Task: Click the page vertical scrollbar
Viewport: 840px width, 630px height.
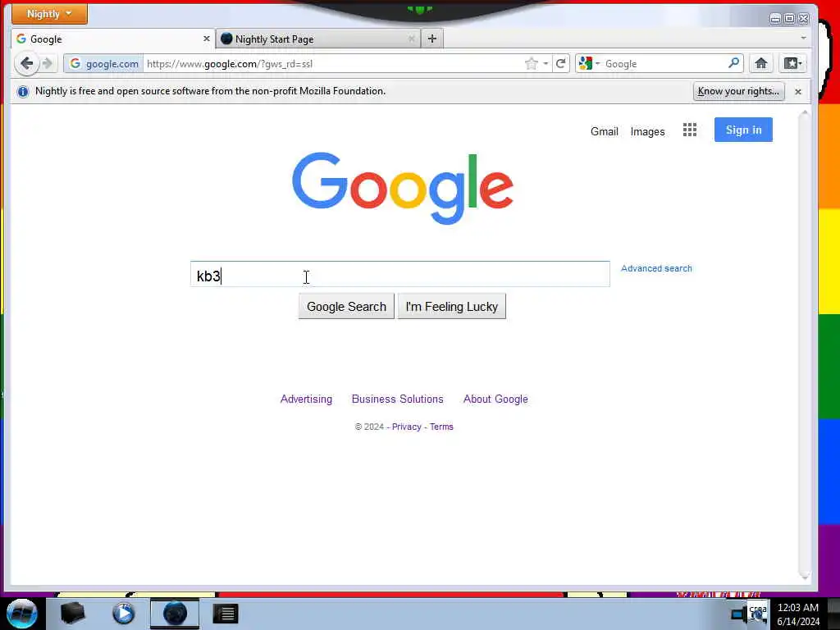Action: click(x=804, y=345)
